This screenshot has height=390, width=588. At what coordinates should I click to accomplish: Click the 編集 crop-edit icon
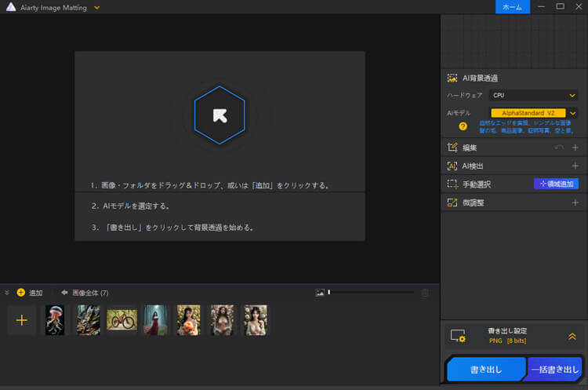[452, 147]
